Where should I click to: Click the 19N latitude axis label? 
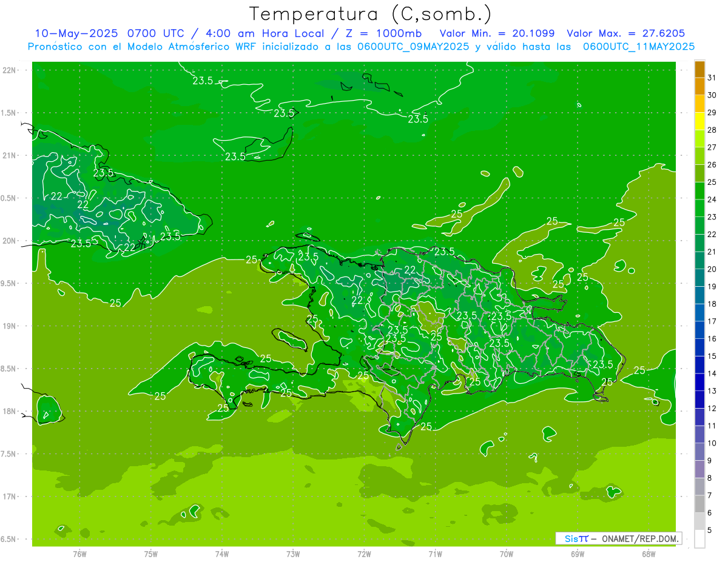pos(9,326)
